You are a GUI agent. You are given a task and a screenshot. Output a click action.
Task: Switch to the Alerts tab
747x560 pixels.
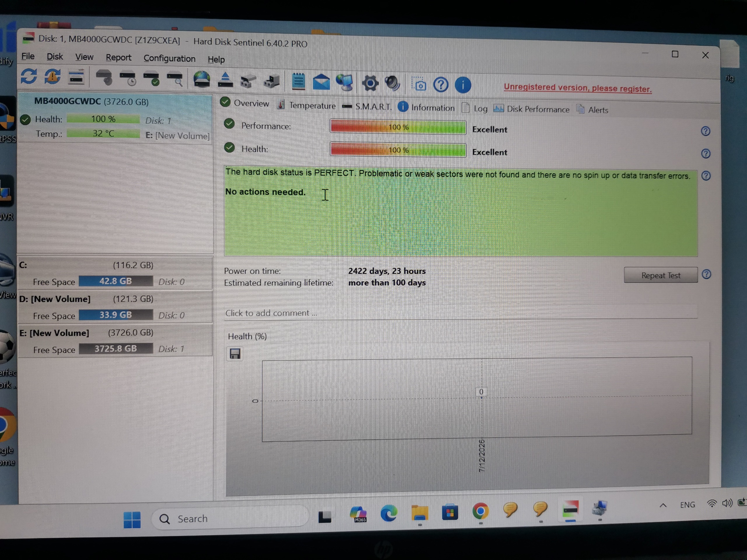pos(592,110)
